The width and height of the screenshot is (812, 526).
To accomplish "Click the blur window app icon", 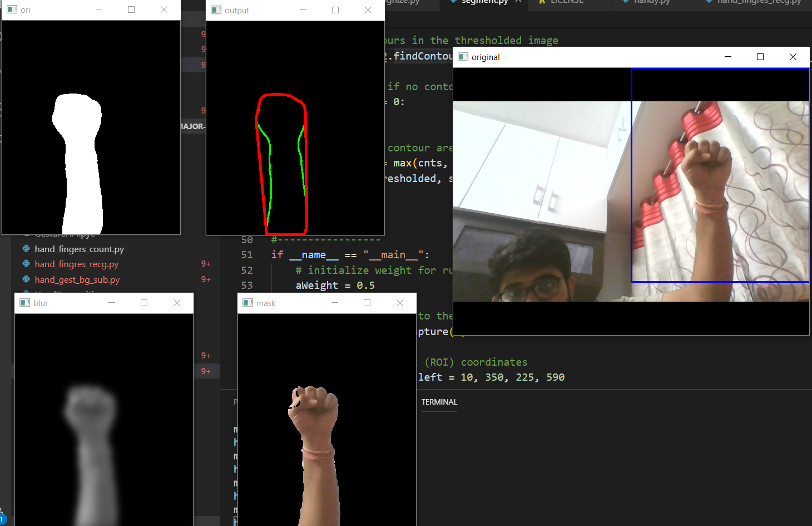I will pos(25,303).
